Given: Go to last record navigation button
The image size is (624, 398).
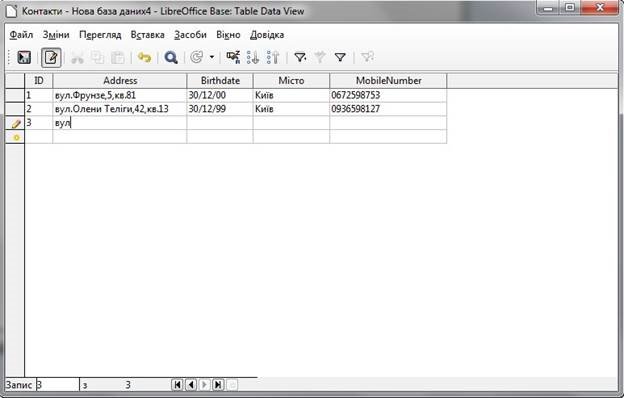Looking at the screenshot, I should [218, 384].
